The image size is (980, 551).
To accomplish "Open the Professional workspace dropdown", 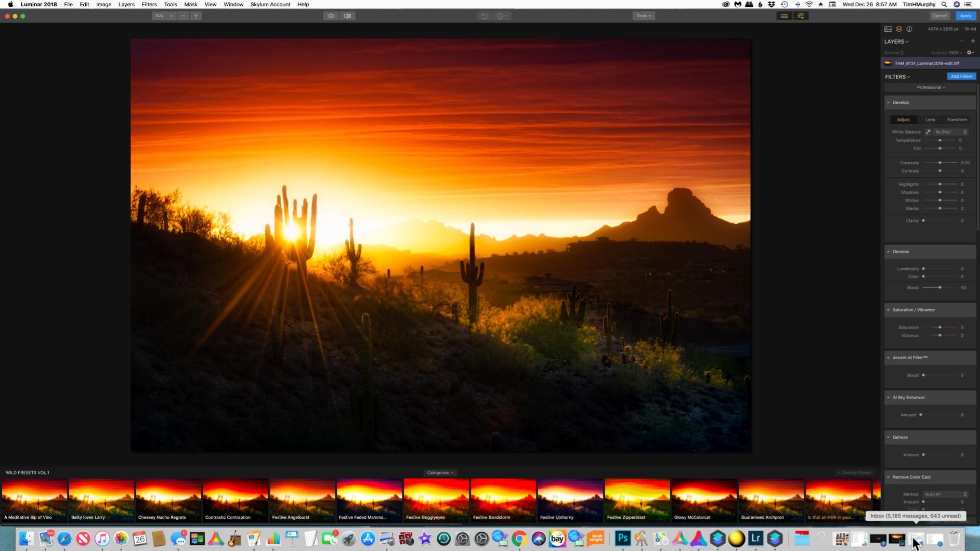I will coord(931,87).
